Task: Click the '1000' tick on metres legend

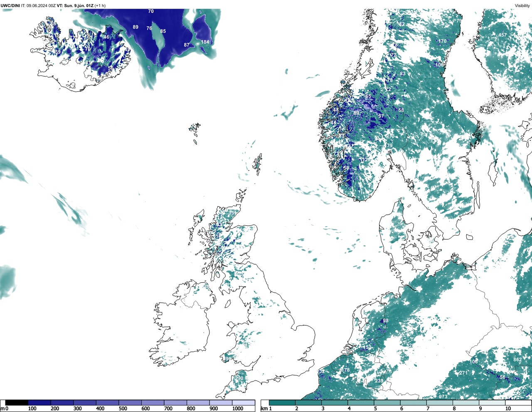Action: click(x=238, y=409)
